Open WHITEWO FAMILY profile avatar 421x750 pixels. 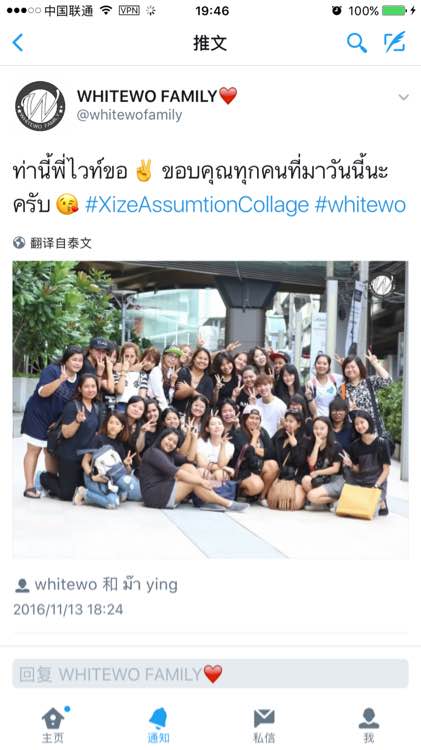point(40,106)
